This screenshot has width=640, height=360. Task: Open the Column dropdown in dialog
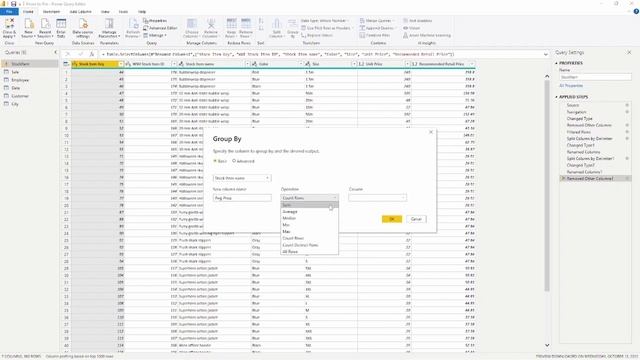[x=377, y=198]
